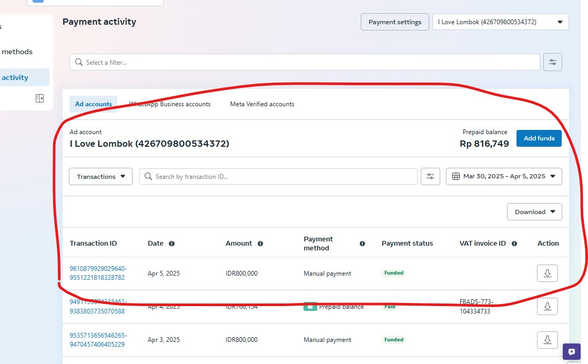This screenshot has height=364, width=588.
Task: Open the chat support bubble icon
Action: click(571, 352)
